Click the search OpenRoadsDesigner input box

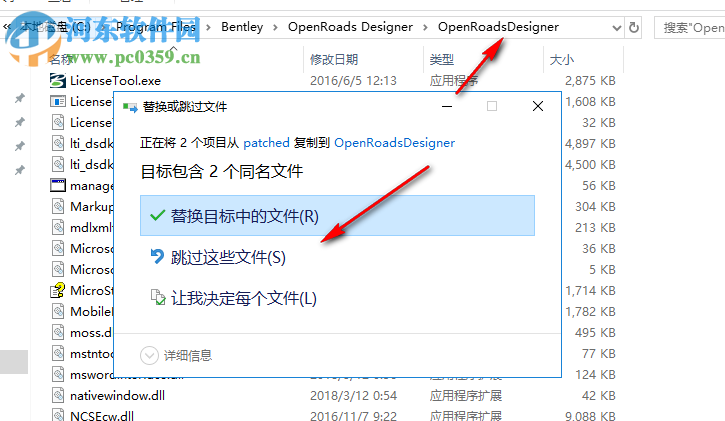[x=689, y=28]
